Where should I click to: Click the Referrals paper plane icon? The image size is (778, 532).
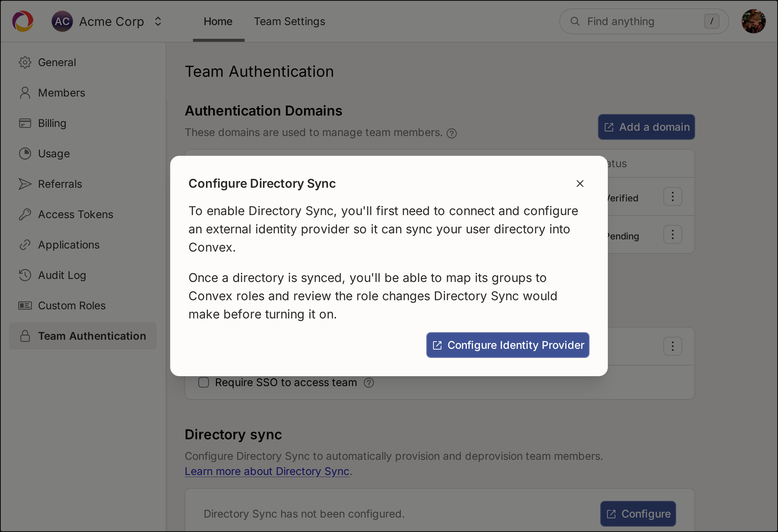tap(25, 184)
